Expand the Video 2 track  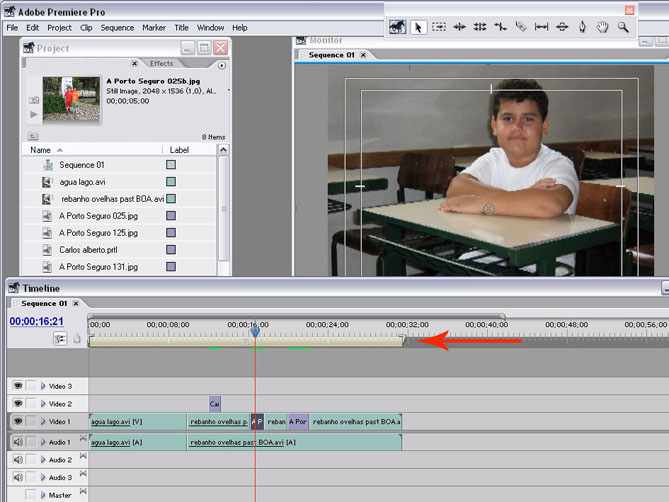pyautogui.click(x=43, y=403)
